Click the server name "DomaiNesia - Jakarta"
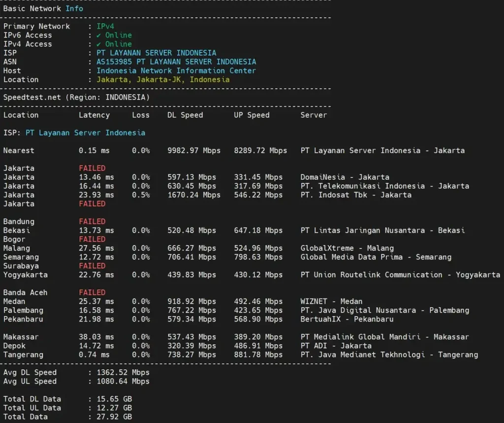 [x=345, y=177]
